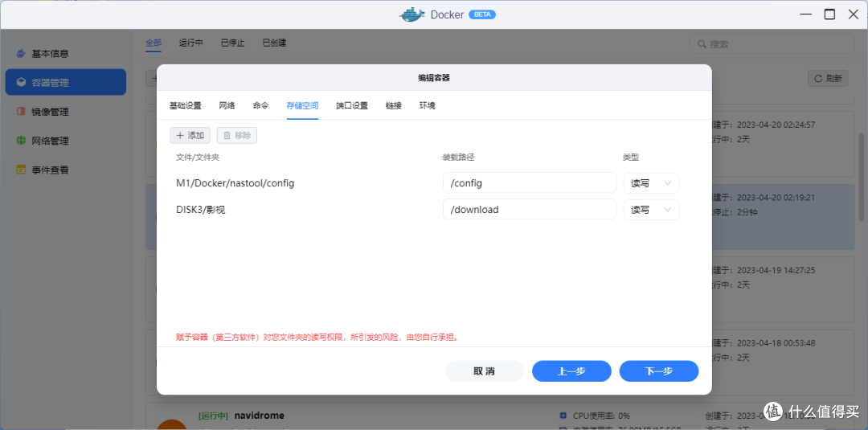Filter containers by 已停止

pos(232,43)
